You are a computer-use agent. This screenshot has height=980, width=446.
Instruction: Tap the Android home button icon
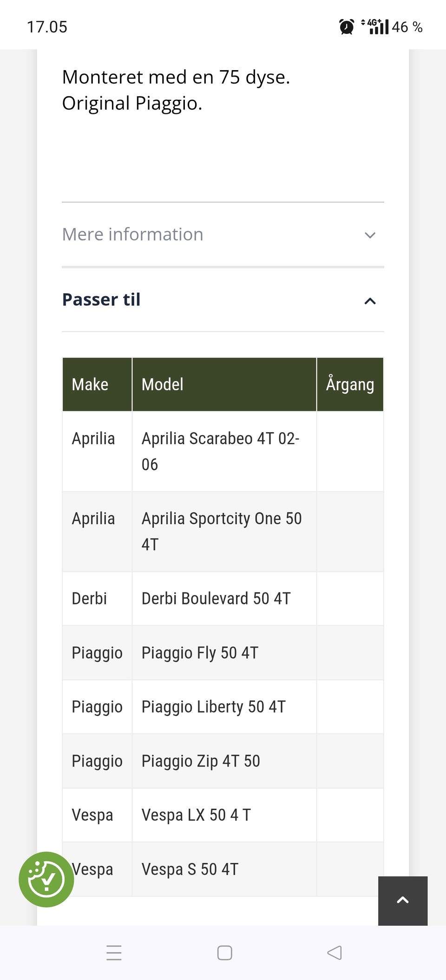click(x=224, y=953)
